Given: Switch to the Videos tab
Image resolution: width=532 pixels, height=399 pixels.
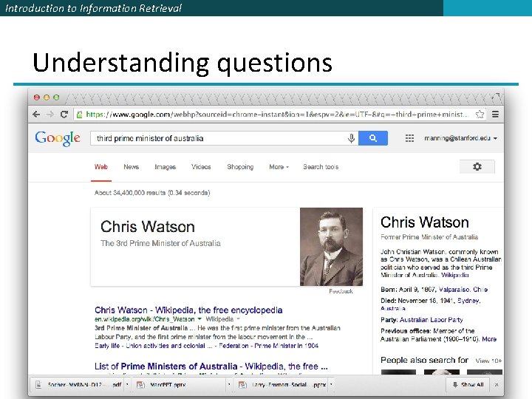Looking at the screenshot, I should (201, 167).
